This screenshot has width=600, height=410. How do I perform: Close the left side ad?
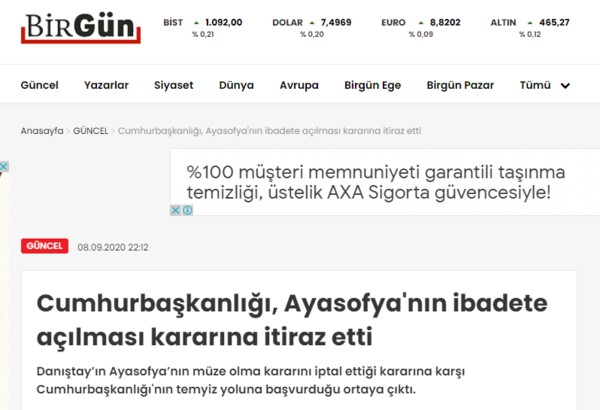click(x=4, y=167)
